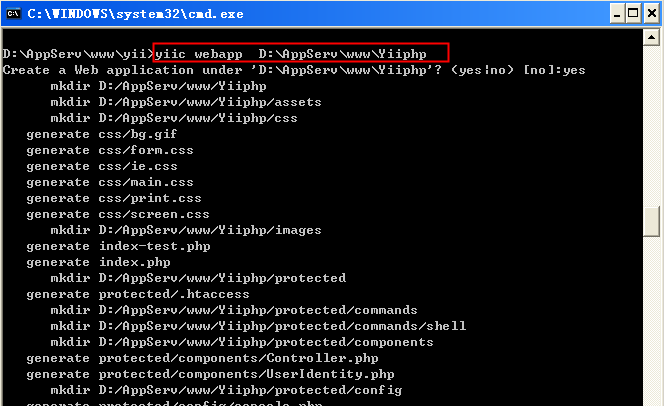Click the "protected/.htaccess" output line
Image resolution: width=664 pixels, height=406 pixels.
pyautogui.click(x=138, y=294)
